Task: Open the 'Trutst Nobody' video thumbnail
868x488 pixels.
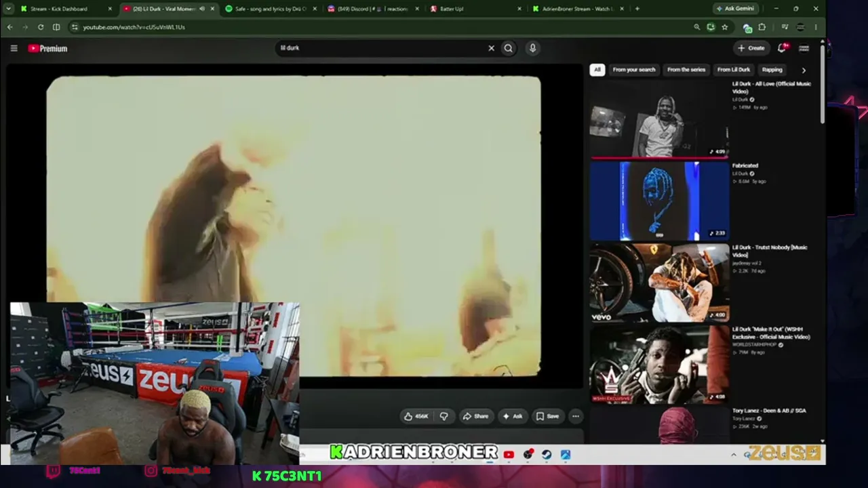Action: click(659, 283)
